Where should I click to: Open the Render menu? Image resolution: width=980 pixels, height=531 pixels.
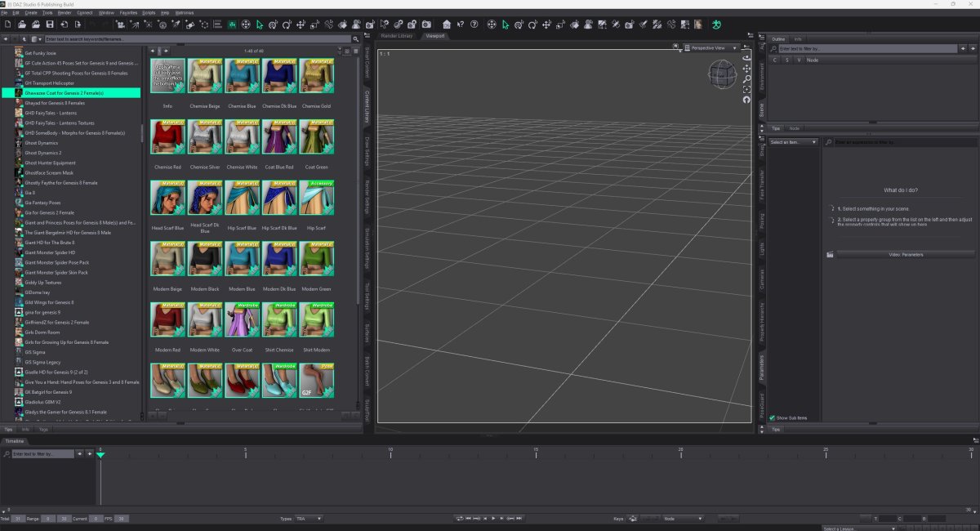(65, 13)
